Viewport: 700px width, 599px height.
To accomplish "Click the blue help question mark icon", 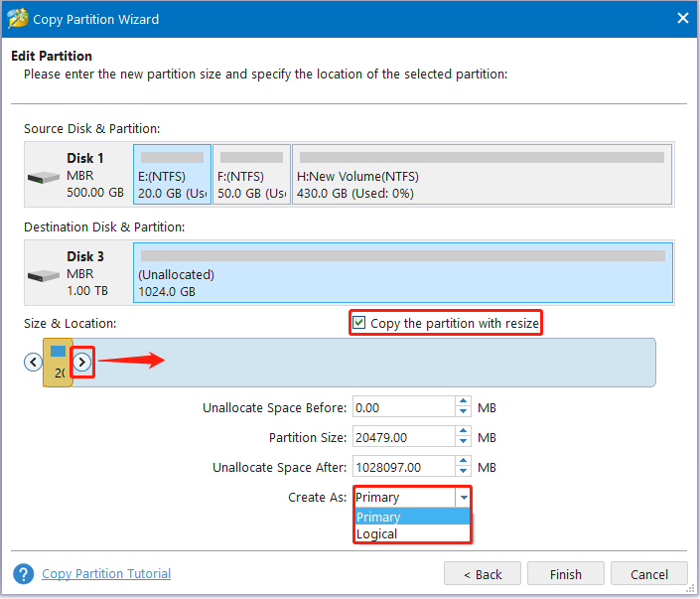I will 23,573.
